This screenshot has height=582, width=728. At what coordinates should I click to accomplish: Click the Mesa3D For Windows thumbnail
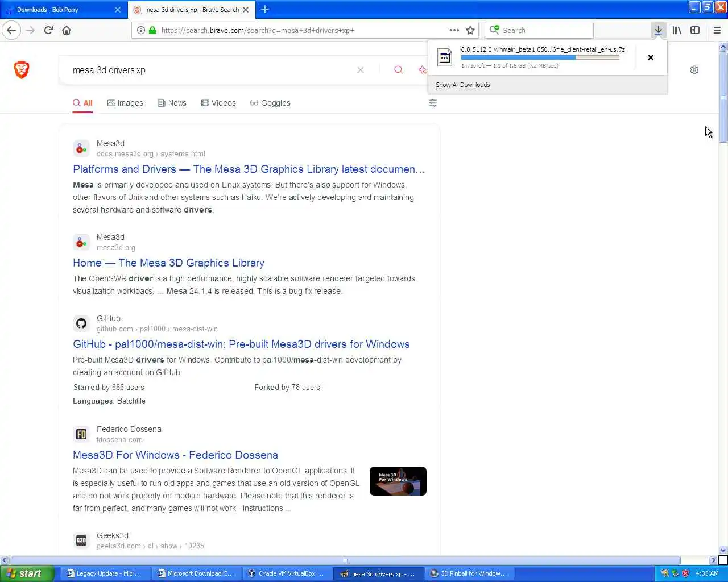pos(398,481)
